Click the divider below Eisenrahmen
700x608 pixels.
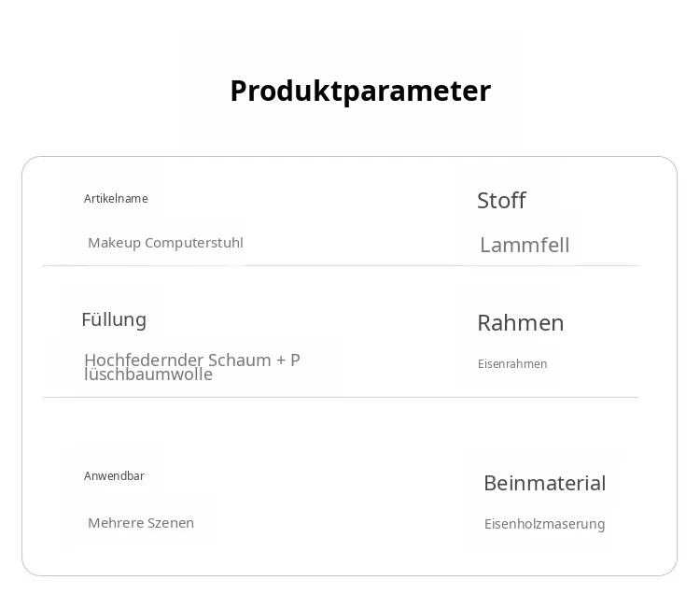[341, 397]
